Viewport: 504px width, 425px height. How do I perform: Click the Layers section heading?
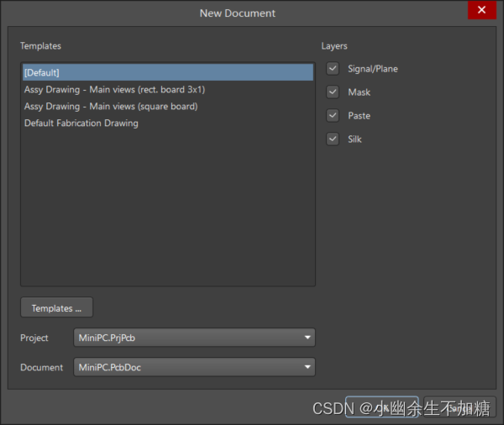tap(333, 46)
